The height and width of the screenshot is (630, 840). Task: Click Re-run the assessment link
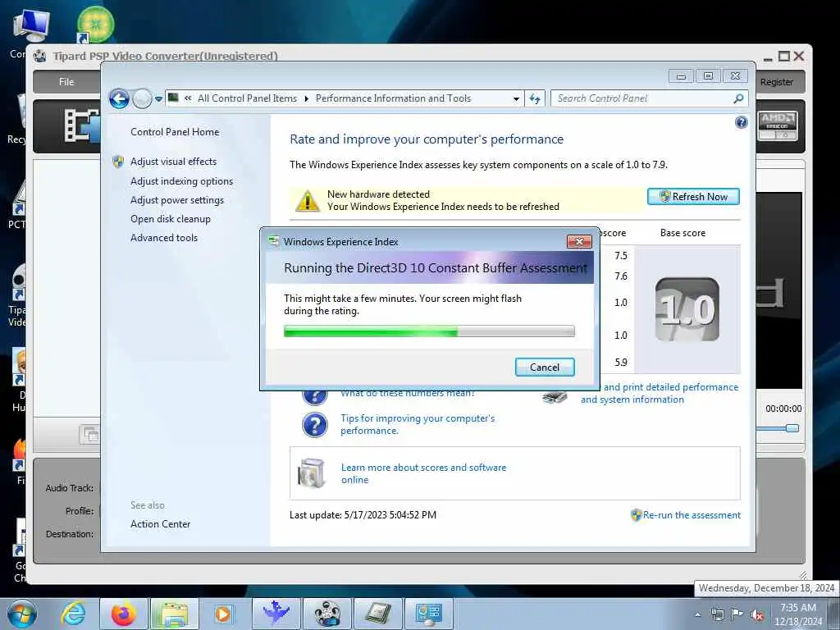[x=692, y=515]
